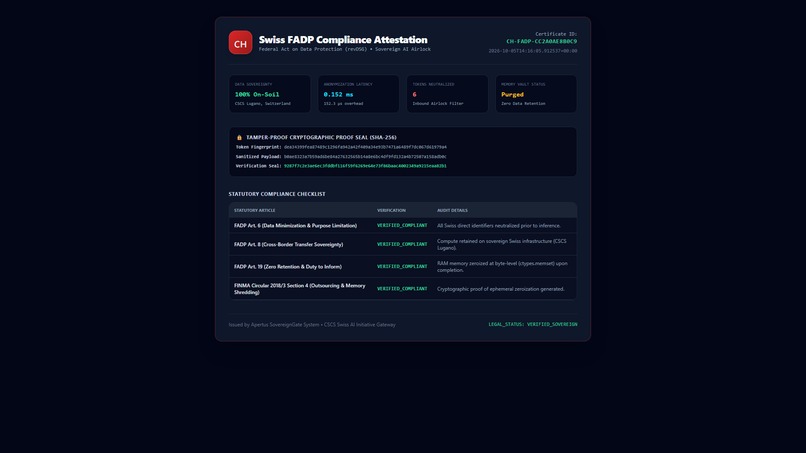Click VERIFIED_COMPLIANT in the FADP Art. 8 row
Screen dimensions: 806x453
pos(402,244)
